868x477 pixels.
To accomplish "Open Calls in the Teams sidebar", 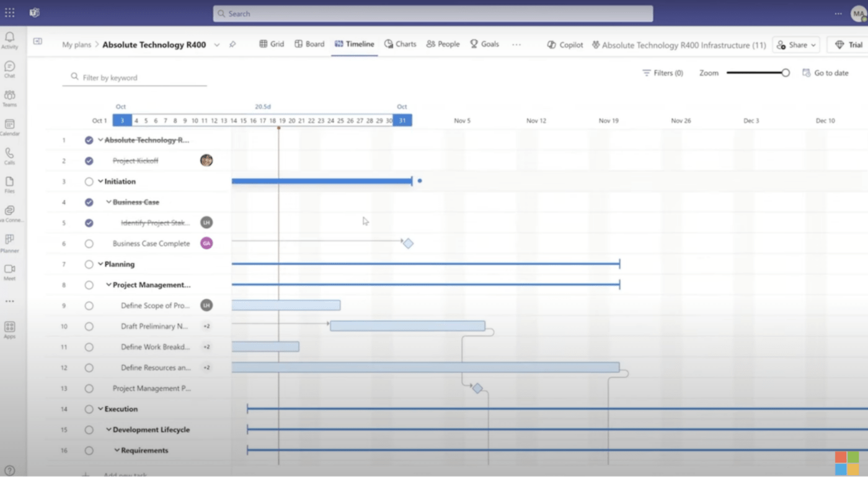I will (9, 156).
